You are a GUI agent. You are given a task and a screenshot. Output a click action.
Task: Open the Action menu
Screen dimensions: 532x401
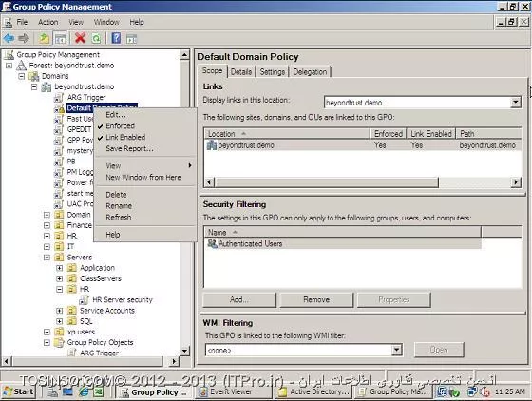tap(47, 22)
